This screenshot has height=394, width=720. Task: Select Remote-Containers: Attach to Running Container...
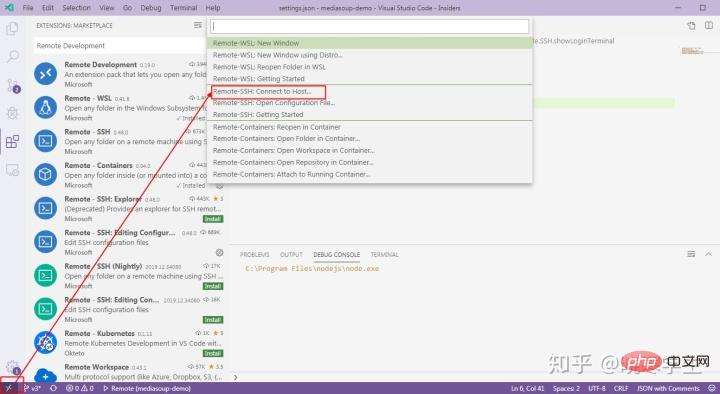(x=370, y=174)
